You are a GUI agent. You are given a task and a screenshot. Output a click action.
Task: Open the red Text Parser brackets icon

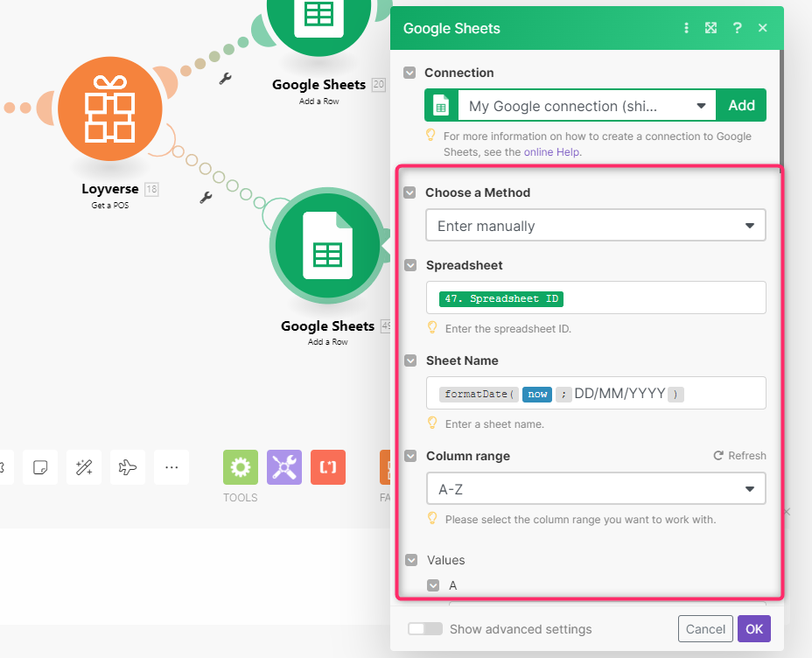click(328, 467)
